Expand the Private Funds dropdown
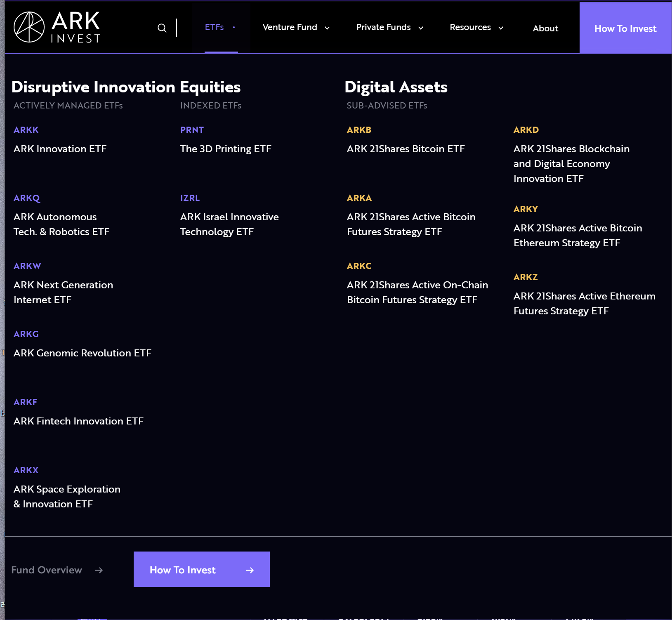672x620 pixels. [389, 27]
